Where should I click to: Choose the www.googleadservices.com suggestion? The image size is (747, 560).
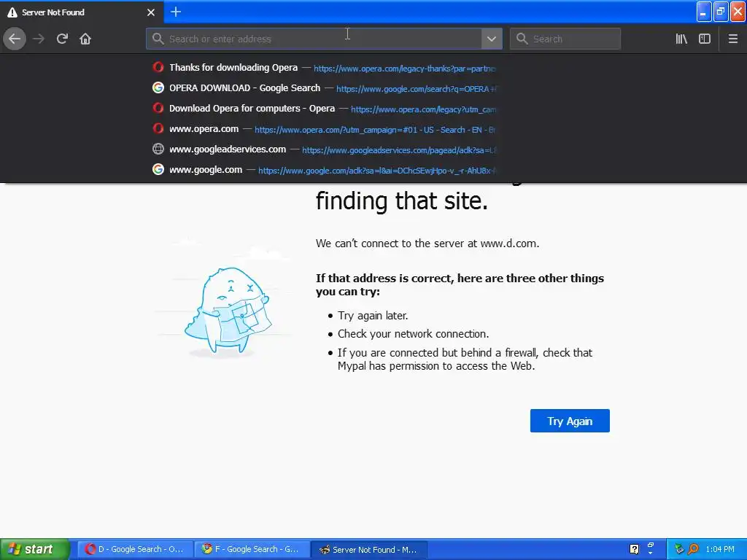(x=324, y=149)
